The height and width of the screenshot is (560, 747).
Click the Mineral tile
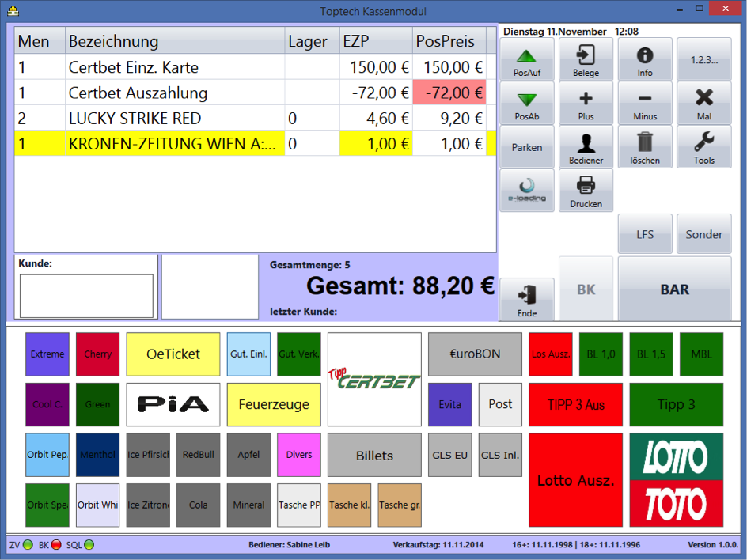click(248, 505)
